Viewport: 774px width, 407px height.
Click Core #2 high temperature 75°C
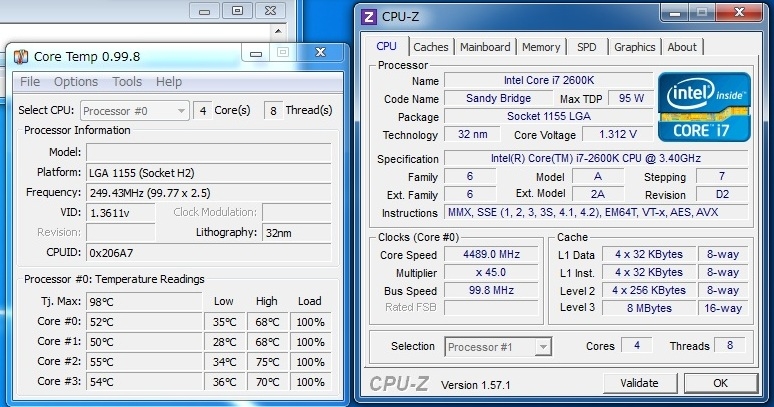267,362
